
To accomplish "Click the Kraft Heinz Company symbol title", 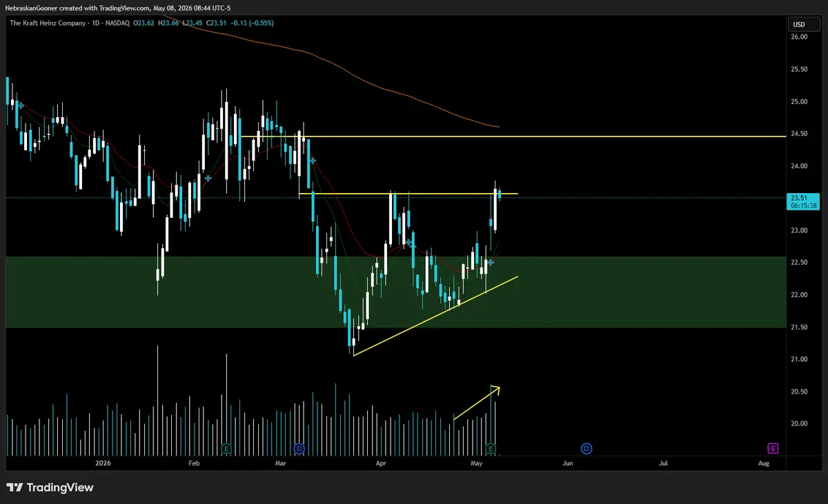I will 49,23.
